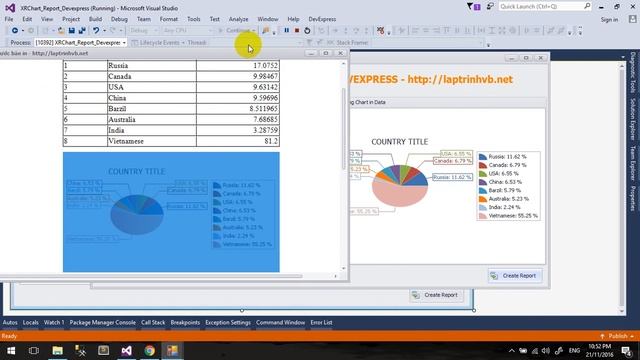Open the undo history dropdown arrow
Screen dimensions: 640x360
[x=104, y=31]
